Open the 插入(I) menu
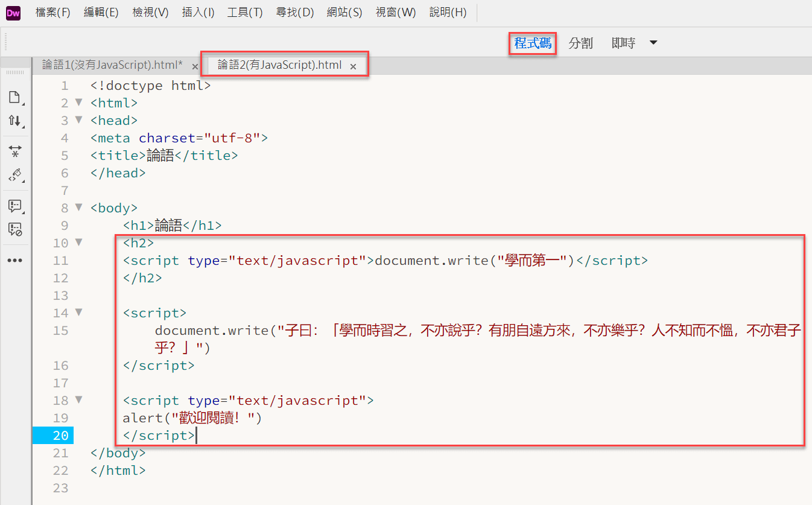The height and width of the screenshot is (505, 812). tap(198, 13)
